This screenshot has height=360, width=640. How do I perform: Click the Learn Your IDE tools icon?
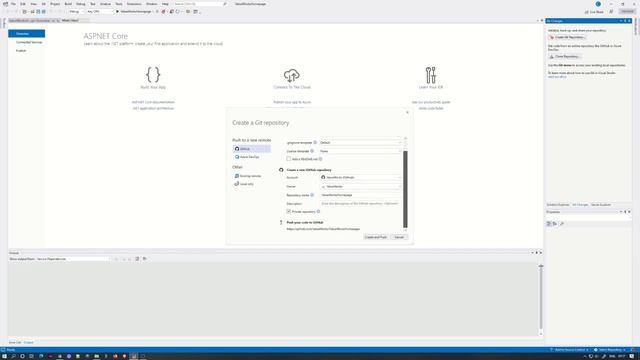[x=431, y=75]
